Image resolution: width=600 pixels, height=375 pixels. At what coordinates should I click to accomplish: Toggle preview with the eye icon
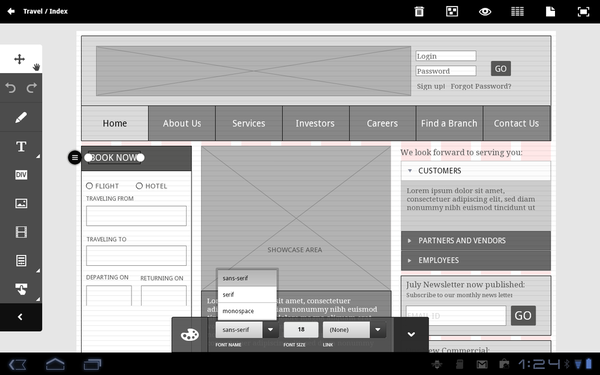[x=485, y=11]
